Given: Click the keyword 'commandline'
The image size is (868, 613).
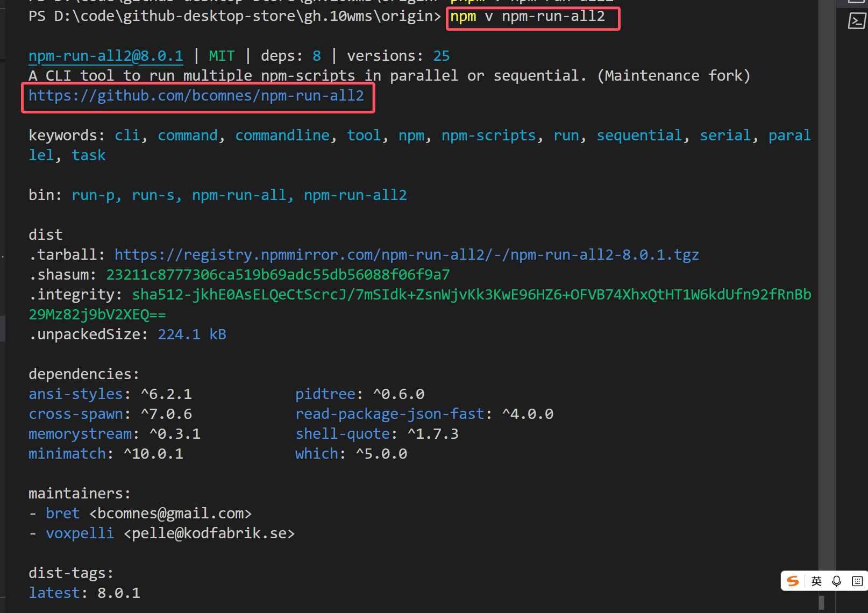Looking at the screenshot, I should [x=282, y=136].
